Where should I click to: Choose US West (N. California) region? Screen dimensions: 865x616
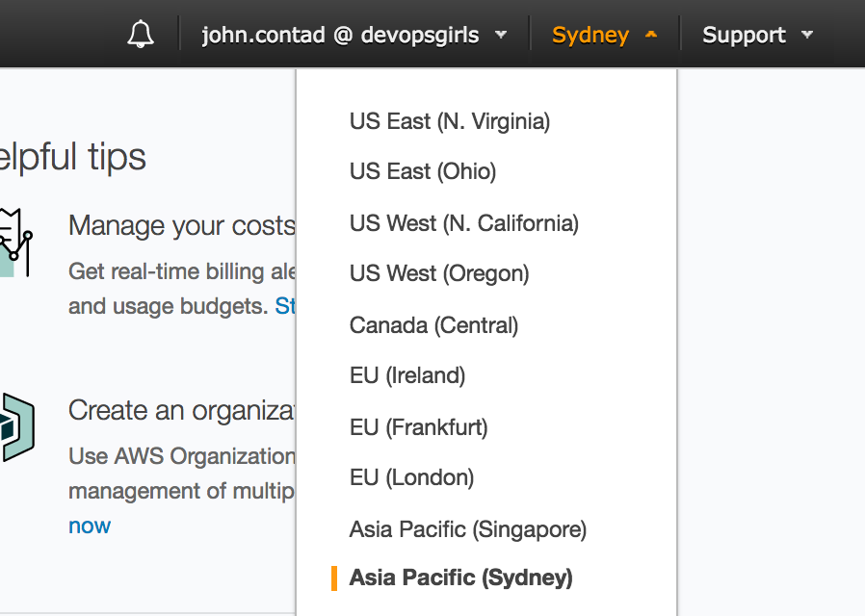[464, 223]
